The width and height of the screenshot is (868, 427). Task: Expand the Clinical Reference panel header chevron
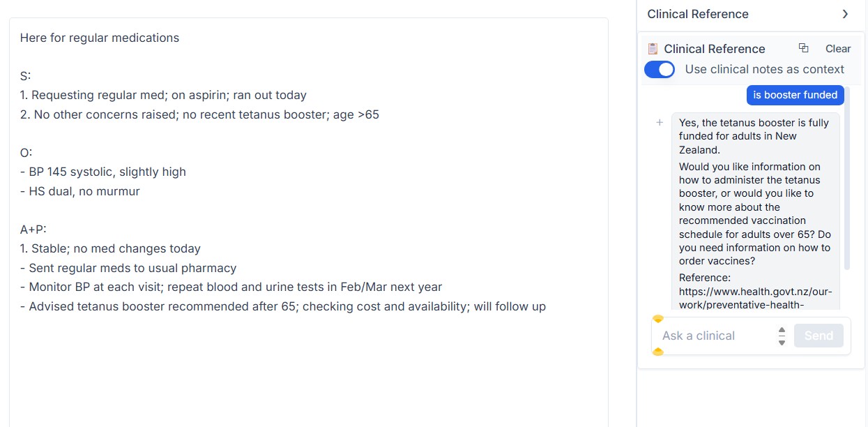(845, 13)
